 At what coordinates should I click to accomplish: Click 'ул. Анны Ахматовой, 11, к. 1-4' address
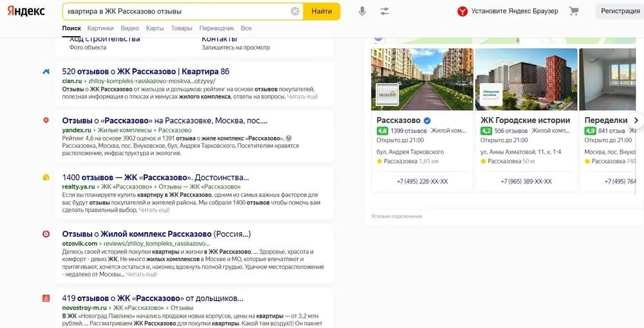(x=521, y=152)
